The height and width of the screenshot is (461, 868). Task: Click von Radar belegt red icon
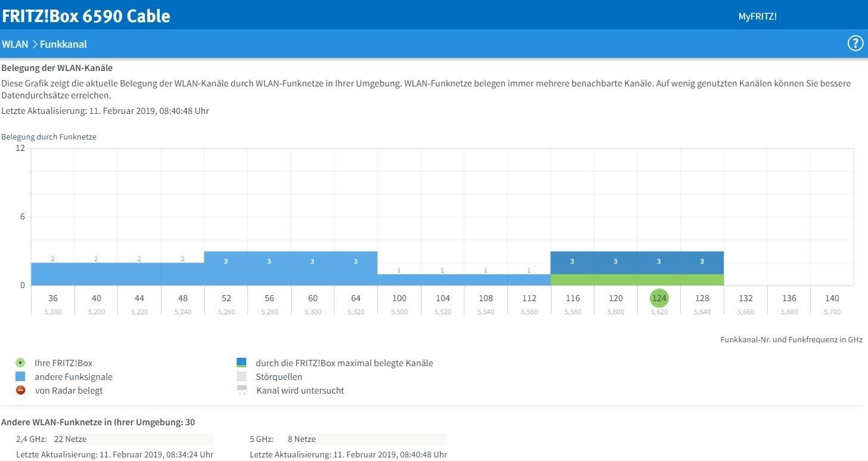point(21,390)
